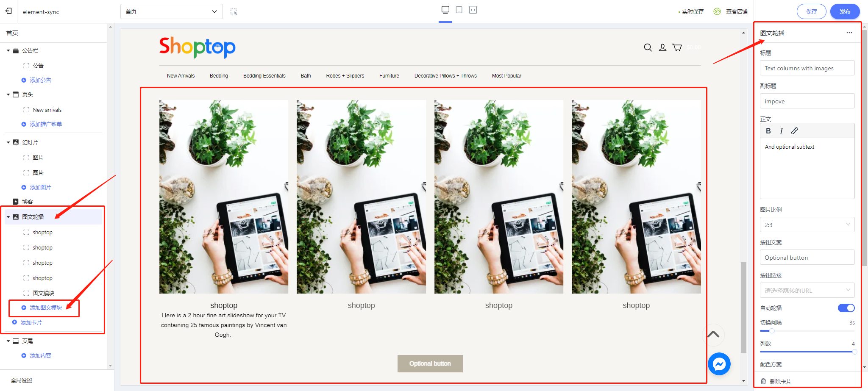
Task: Click the view store eye icon
Action: [717, 11]
